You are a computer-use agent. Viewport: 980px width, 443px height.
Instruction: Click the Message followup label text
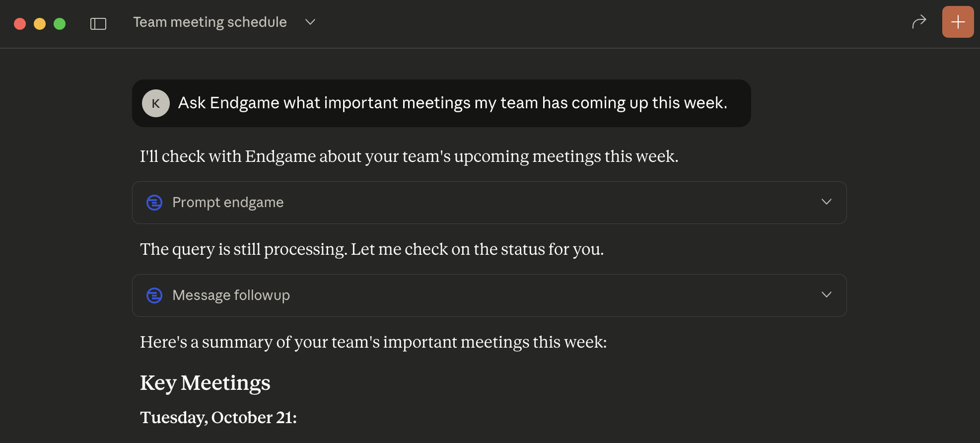231,295
